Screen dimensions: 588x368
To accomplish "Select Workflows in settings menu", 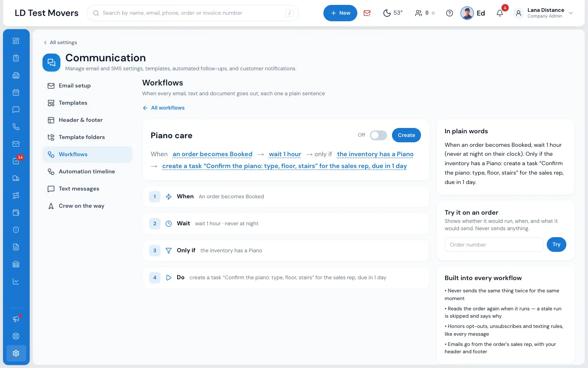I will 87,155.
